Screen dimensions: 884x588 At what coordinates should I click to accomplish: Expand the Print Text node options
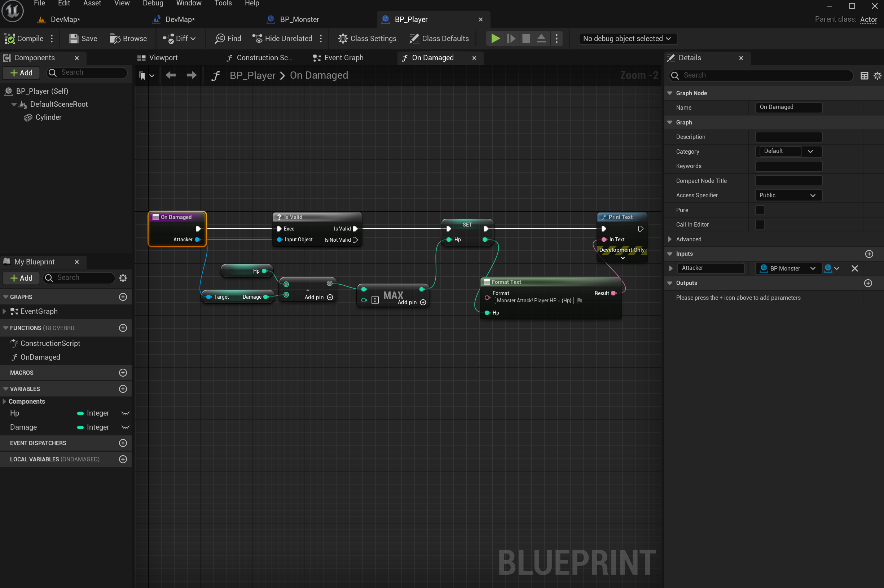[x=623, y=258]
